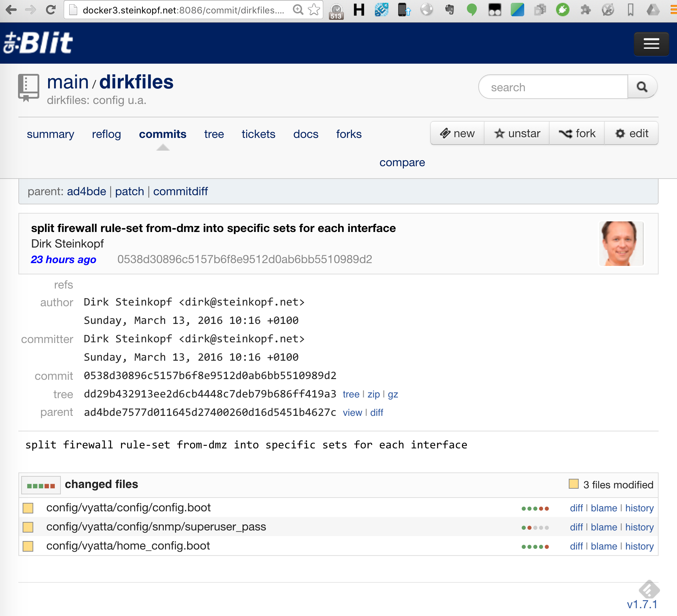The height and width of the screenshot is (616, 677).
Task: Open the edit repository settings
Action: [632, 134]
